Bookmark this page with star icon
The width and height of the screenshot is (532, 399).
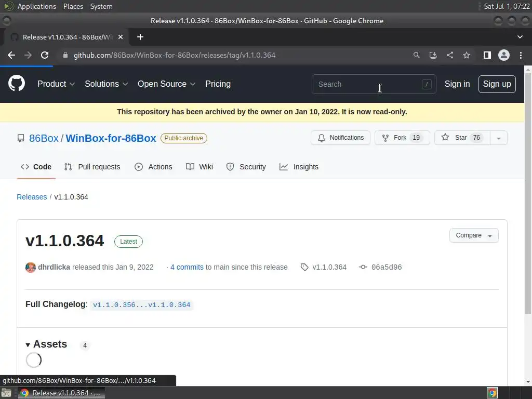click(467, 55)
